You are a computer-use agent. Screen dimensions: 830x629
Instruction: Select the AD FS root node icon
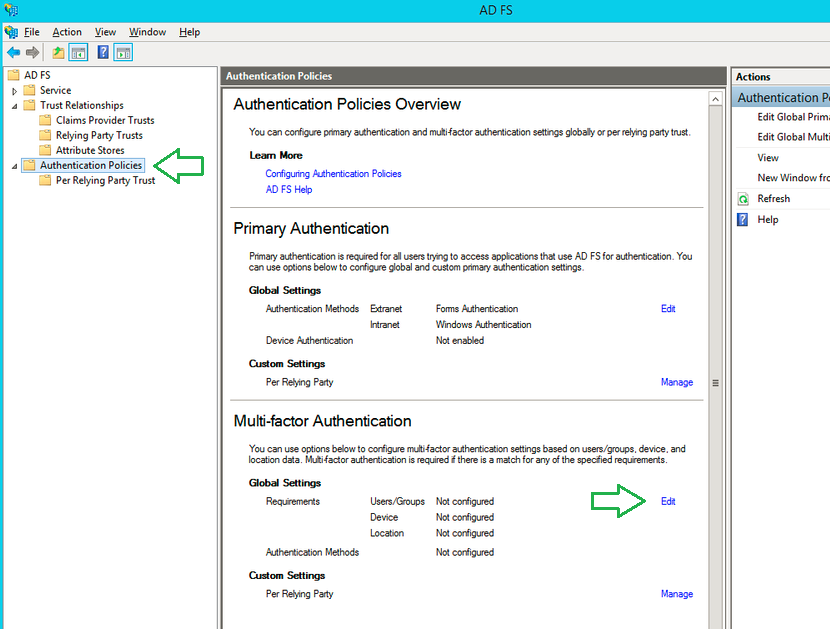(13, 74)
